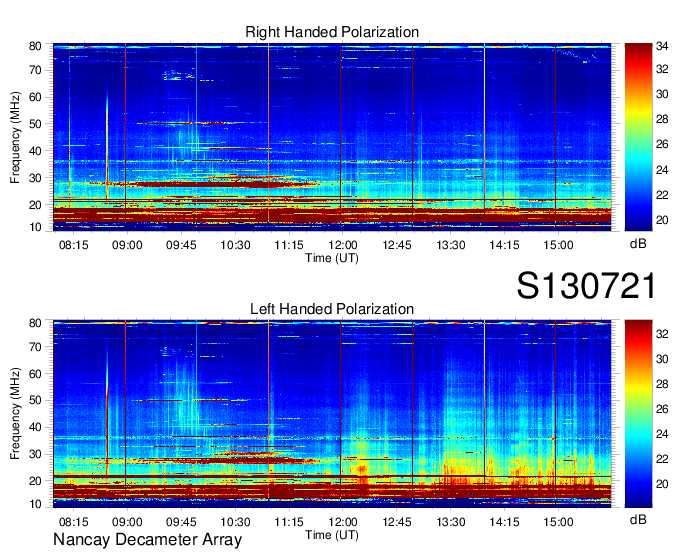Click the Frequency (MHz) label of Right Handed plot
The width and height of the screenshot is (680, 552).
[15, 137]
